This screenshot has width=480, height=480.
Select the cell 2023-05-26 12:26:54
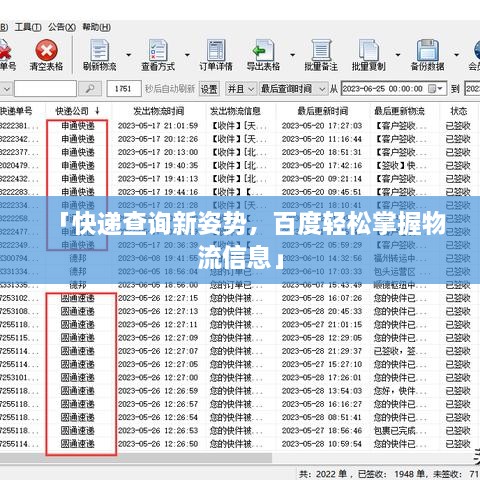(x=158, y=417)
